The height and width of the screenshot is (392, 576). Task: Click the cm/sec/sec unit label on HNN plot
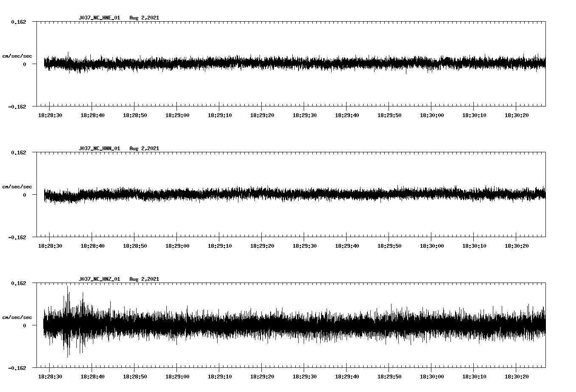click(x=17, y=187)
